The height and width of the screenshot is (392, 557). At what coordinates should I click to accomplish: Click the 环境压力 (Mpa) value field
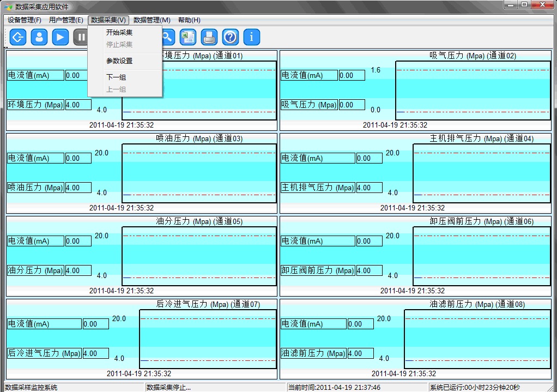click(78, 105)
